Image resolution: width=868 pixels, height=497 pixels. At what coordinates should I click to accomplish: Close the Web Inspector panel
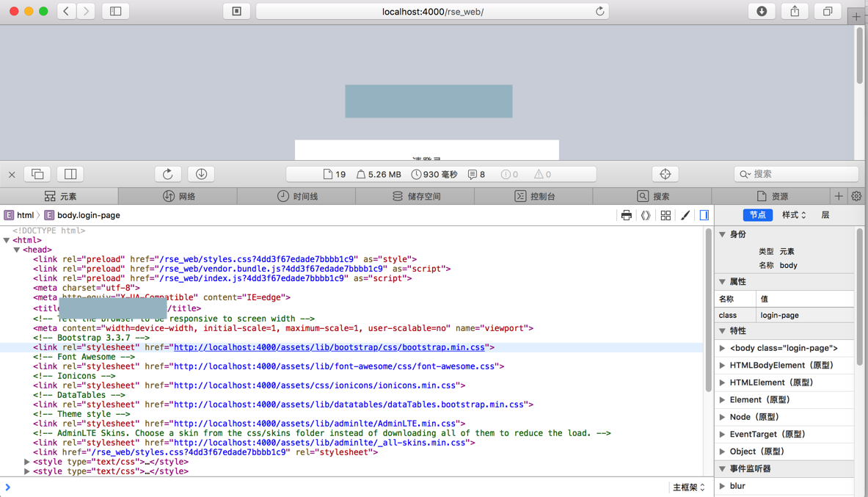click(12, 175)
